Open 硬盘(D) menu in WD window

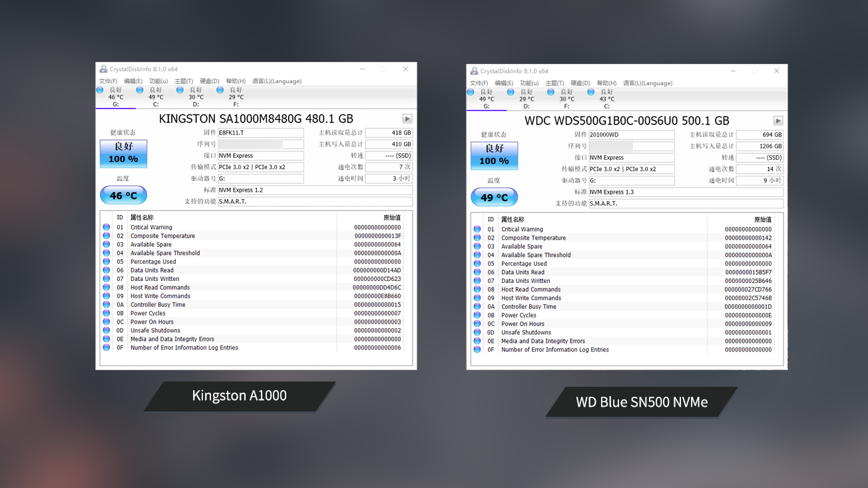(x=580, y=83)
